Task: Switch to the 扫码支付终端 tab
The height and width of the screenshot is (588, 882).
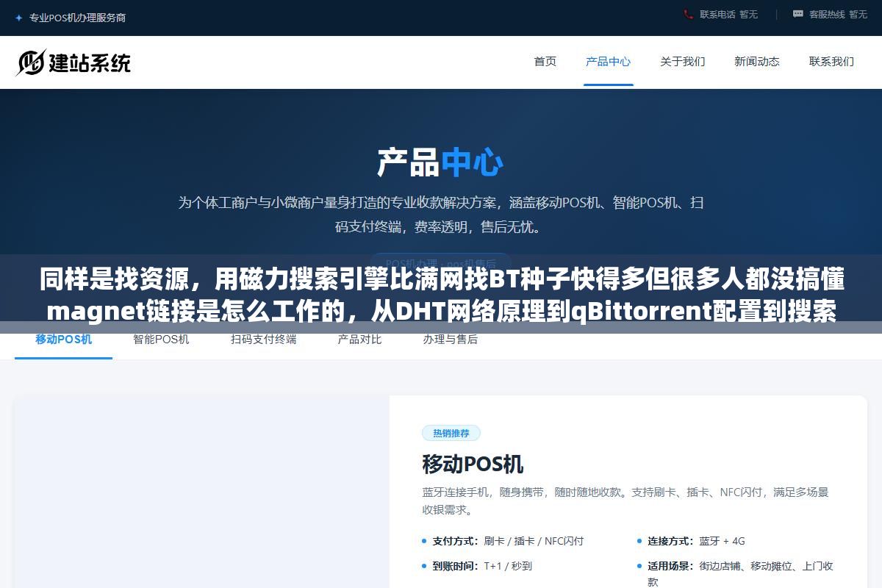Action: [x=264, y=340]
